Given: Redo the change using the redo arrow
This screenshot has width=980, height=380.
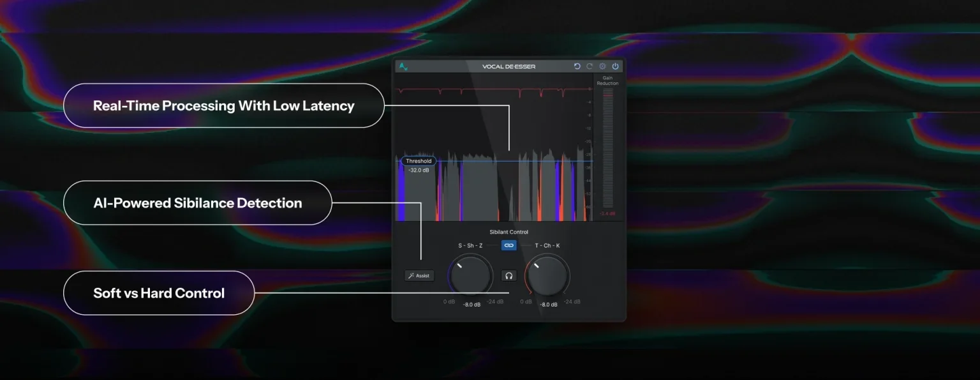Looking at the screenshot, I should click(x=590, y=66).
